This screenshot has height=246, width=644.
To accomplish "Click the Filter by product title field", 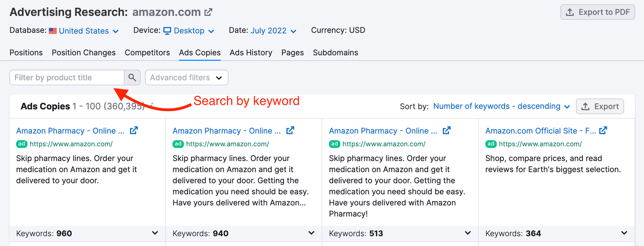I will [64, 77].
